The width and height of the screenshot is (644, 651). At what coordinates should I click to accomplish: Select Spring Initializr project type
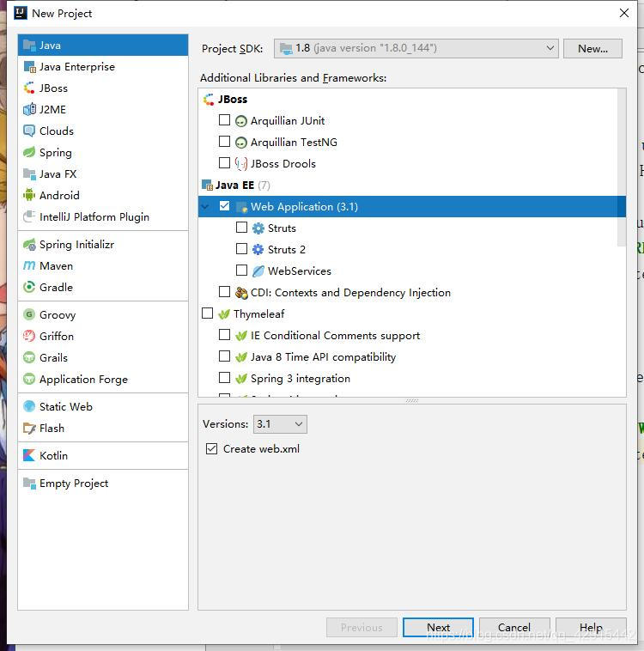pyautogui.click(x=103, y=245)
